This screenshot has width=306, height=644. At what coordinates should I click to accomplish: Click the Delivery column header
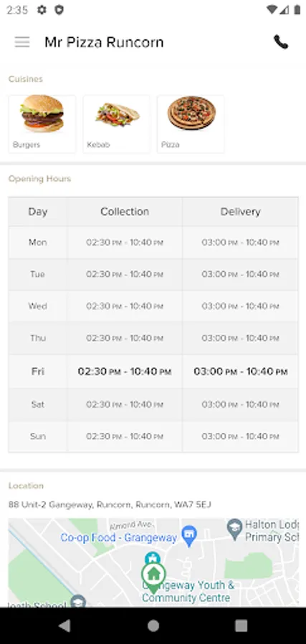240,212
